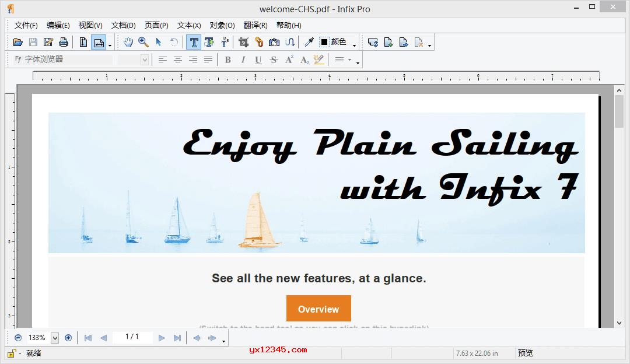Align text right
The height and width of the screenshot is (364, 630).
(193, 60)
